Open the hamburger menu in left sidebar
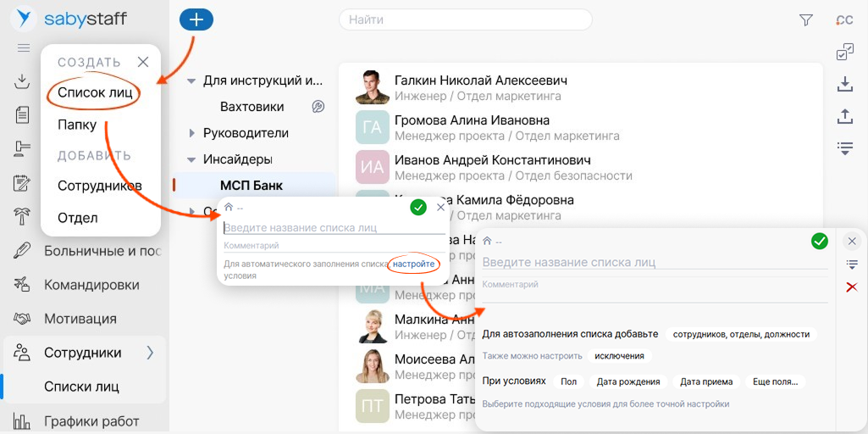The image size is (868, 434). coord(24,48)
